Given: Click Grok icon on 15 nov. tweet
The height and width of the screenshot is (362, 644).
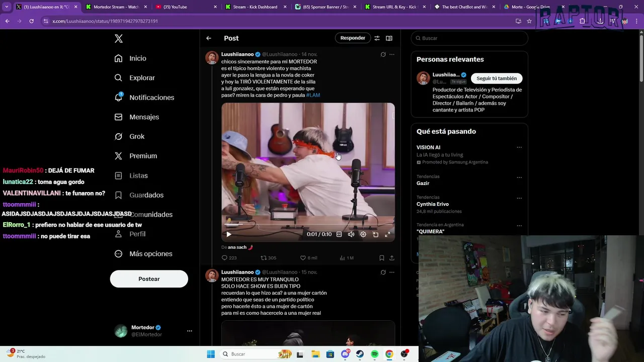Looking at the screenshot, I should click(x=383, y=273).
